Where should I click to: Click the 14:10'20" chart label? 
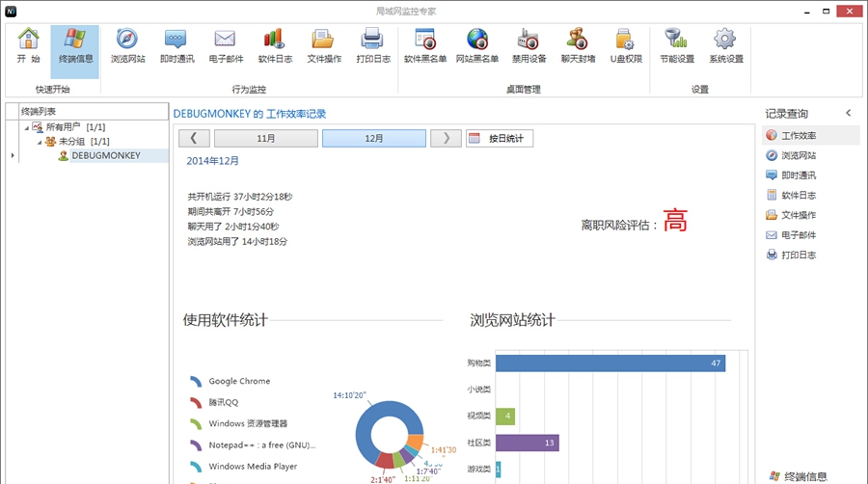349,395
